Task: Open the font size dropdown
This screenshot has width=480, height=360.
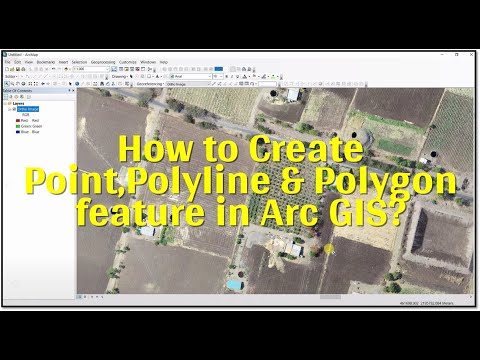Action: pyautogui.click(x=221, y=76)
